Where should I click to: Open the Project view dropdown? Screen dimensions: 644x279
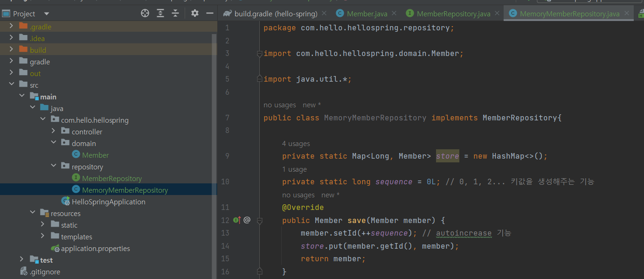pyautogui.click(x=46, y=14)
